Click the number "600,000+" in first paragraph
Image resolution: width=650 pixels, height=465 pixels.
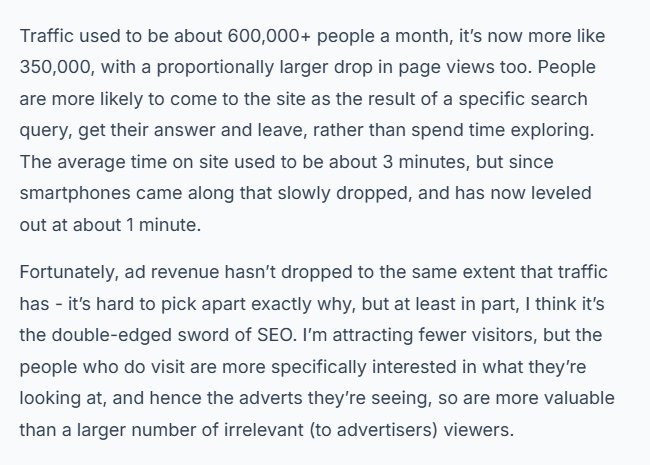click(269, 36)
